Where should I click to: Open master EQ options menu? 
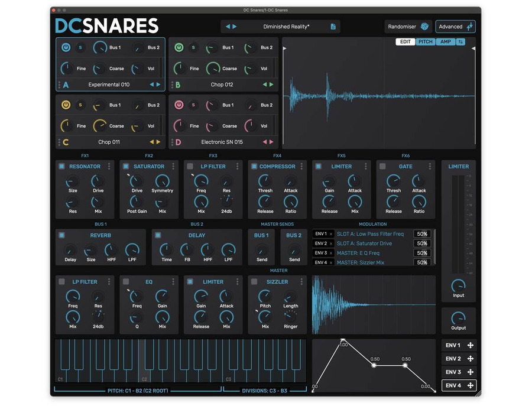(173, 281)
